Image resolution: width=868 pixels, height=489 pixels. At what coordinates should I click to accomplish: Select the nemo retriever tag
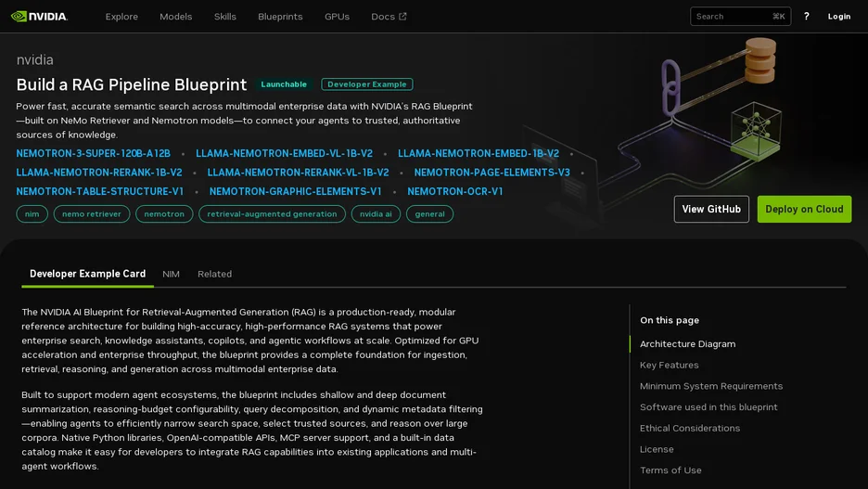tap(92, 213)
